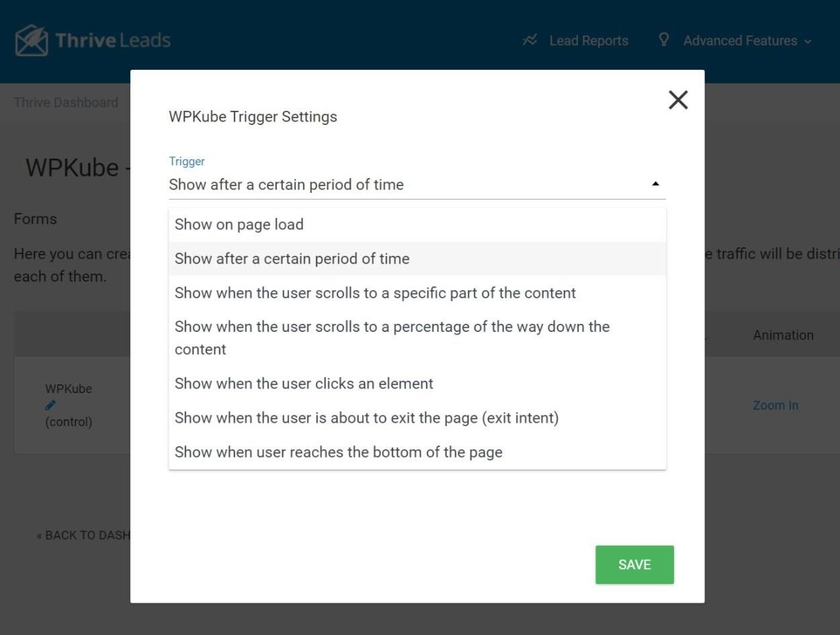Click the Animation column header

(x=783, y=335)
